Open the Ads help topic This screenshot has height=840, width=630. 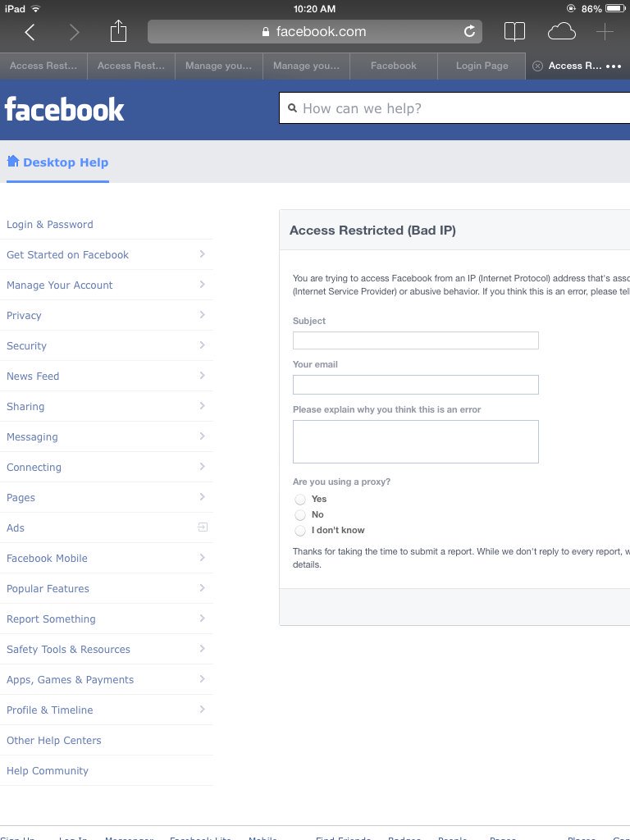click(x=16, y=527)
